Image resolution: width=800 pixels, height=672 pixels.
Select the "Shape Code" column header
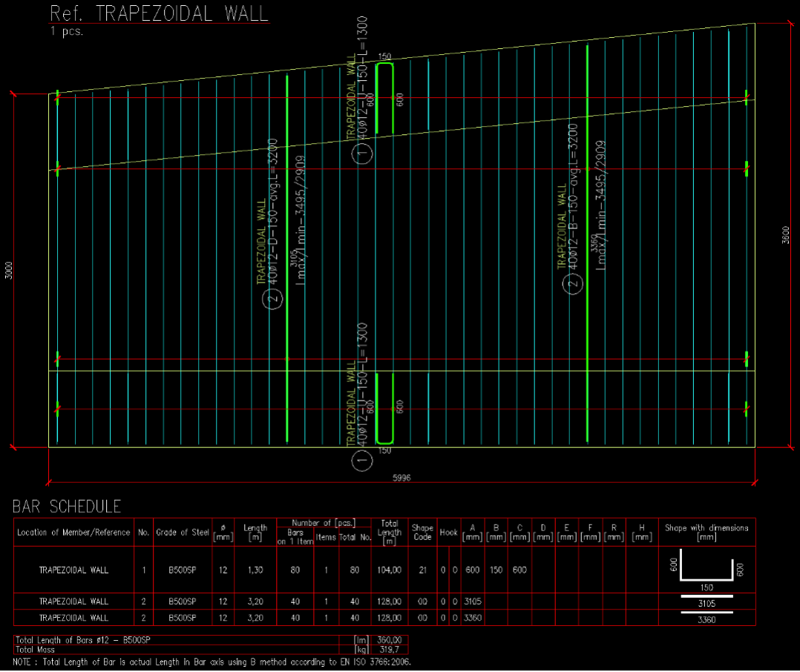click(x=422, y=533)
